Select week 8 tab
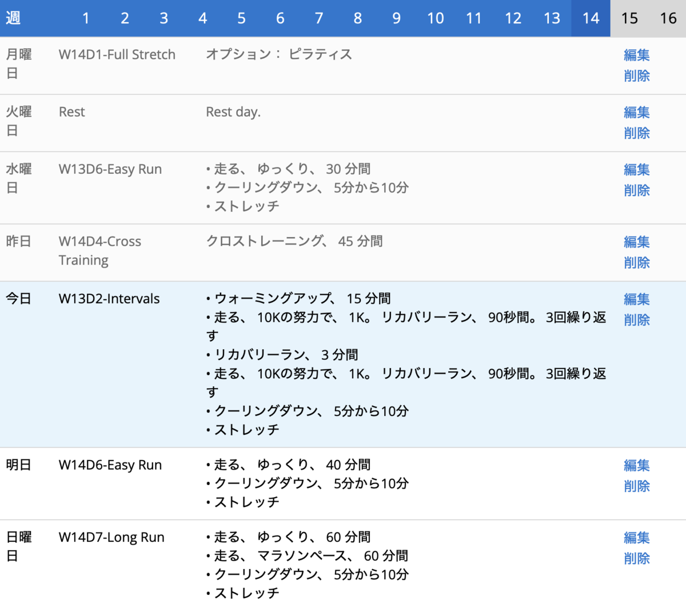The image size is (686, 616). (358, 18)
